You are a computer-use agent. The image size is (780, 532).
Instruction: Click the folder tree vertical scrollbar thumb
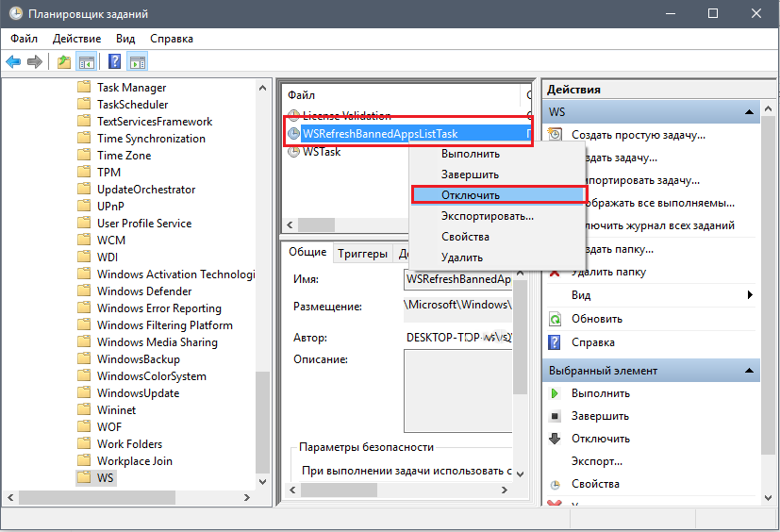[x=262, y=422]
